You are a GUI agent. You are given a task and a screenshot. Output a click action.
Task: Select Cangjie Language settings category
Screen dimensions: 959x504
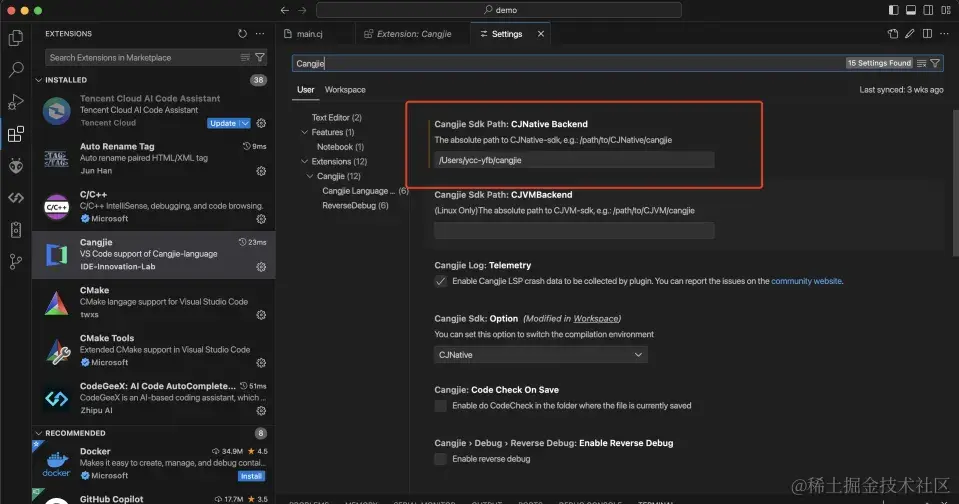coord(365,191)
